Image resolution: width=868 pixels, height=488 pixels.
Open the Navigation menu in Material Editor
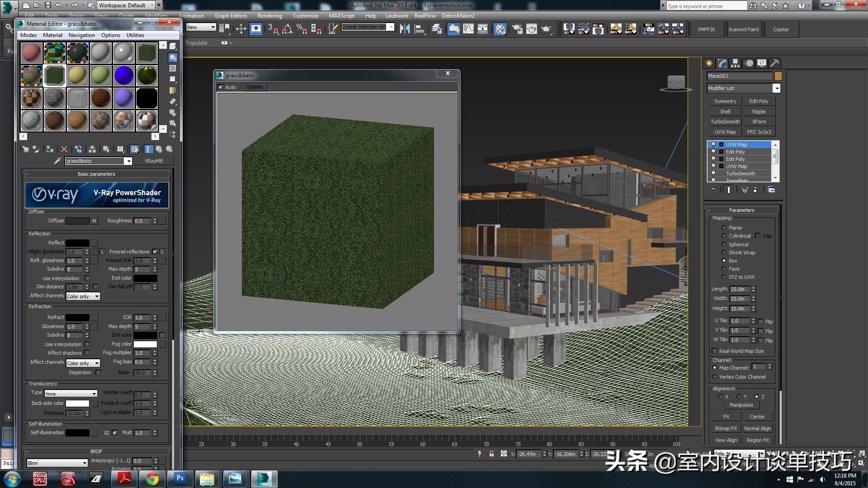pos(81,35)
